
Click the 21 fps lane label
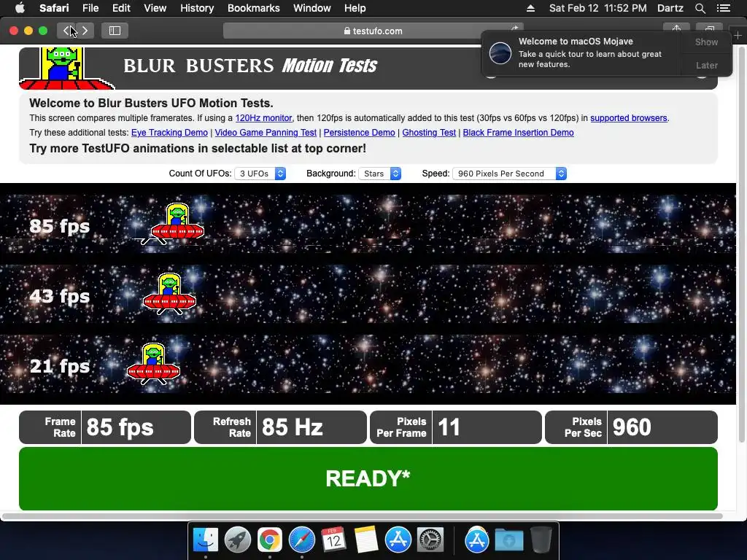point(60,366)
